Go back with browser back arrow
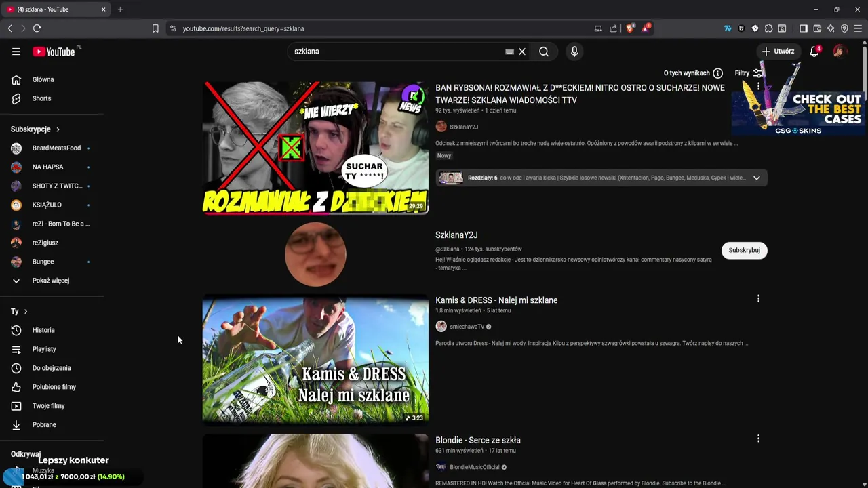The image size is (868, 488). pos(9,28)
